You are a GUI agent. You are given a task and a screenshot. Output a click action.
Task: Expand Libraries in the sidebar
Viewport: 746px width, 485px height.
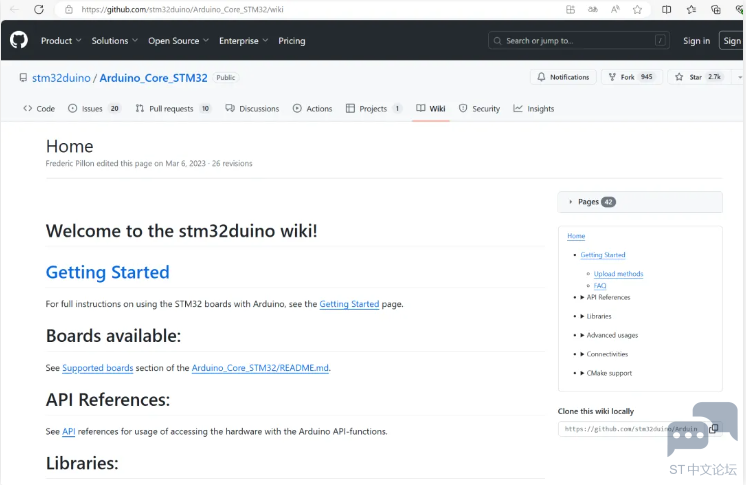coord(596,316)
